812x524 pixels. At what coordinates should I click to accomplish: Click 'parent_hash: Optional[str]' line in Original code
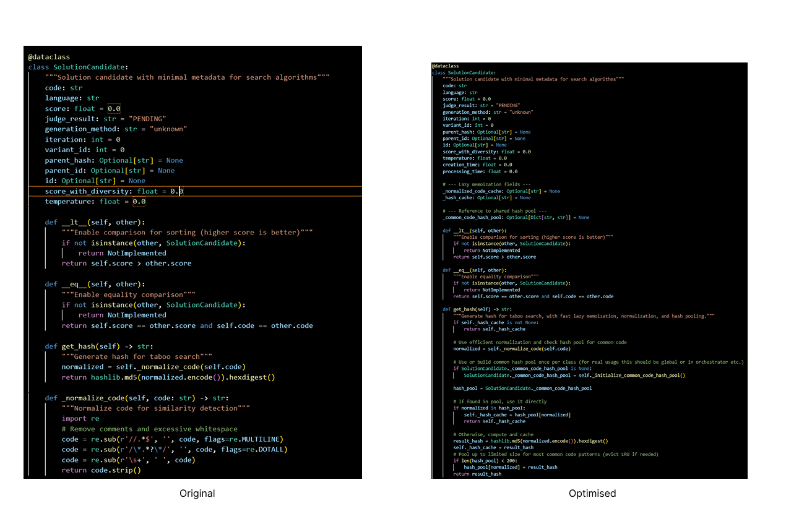click(114, 160)
